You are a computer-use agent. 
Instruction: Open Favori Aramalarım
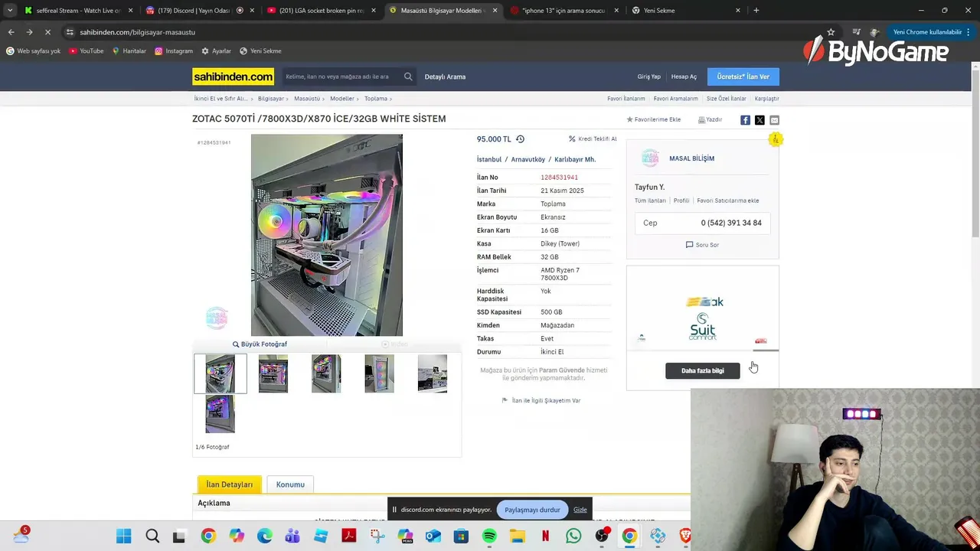click(675, 99)
